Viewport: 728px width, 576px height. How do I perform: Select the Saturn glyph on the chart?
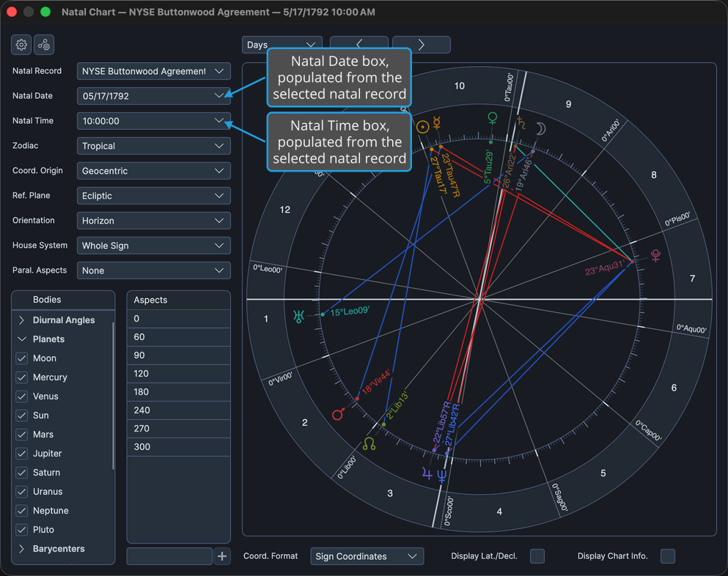(x=521, y=123)
